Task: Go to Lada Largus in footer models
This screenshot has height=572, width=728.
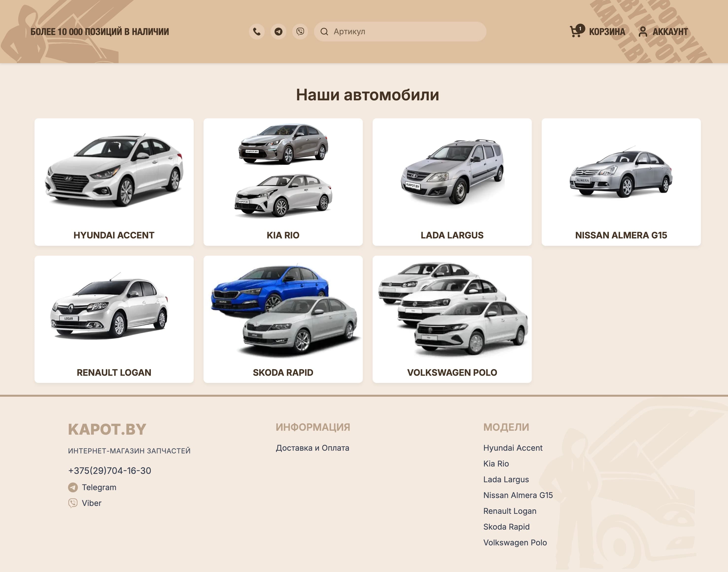Action: pos(506,479)
